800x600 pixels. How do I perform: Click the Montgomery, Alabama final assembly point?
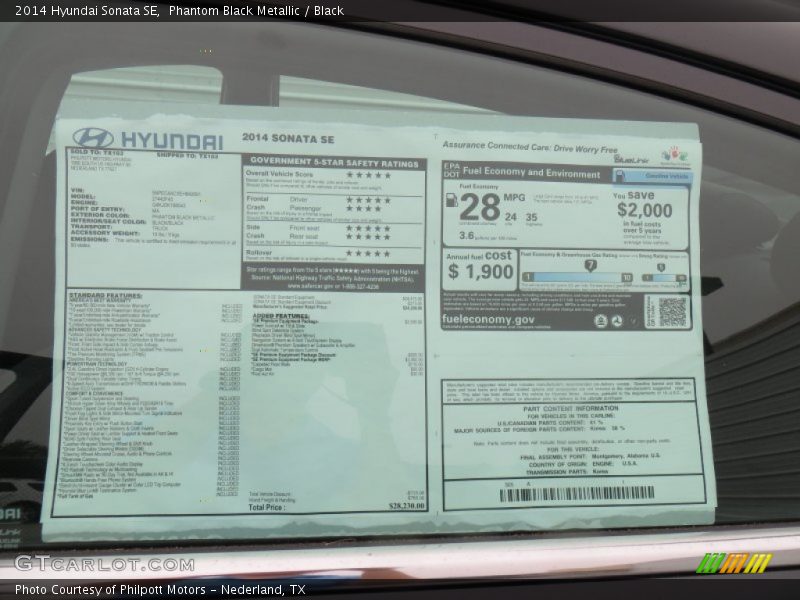626,456
